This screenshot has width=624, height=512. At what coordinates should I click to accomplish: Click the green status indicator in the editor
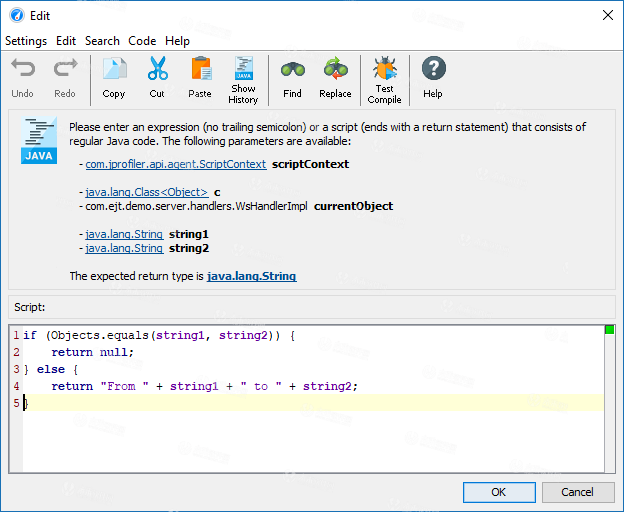click(x=609, y=330)
